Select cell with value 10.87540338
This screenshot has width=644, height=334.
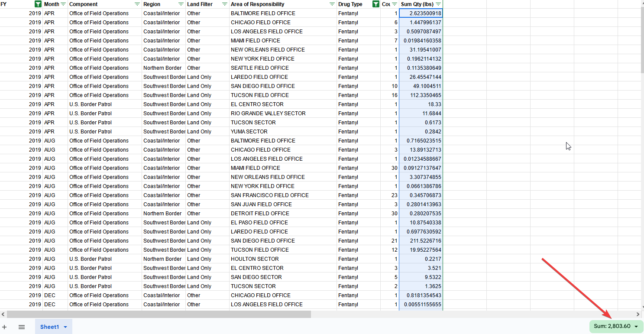[x=421, y=223]
